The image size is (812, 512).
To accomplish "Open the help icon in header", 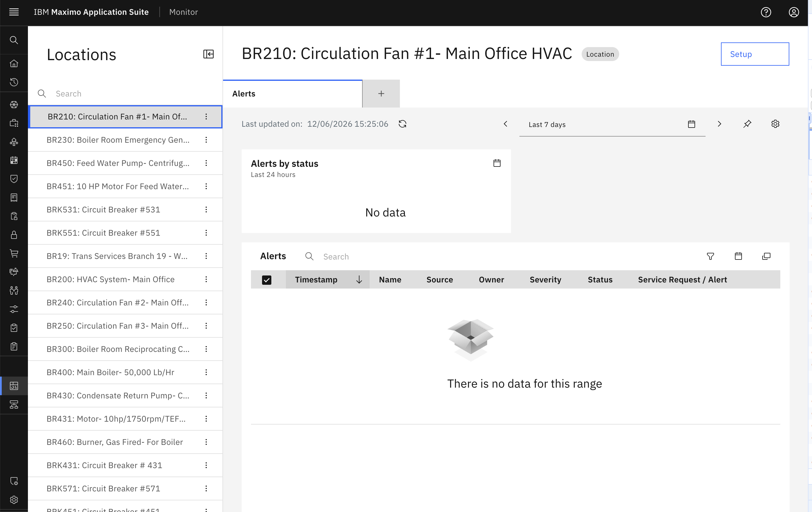I will (x=766, y=12).
